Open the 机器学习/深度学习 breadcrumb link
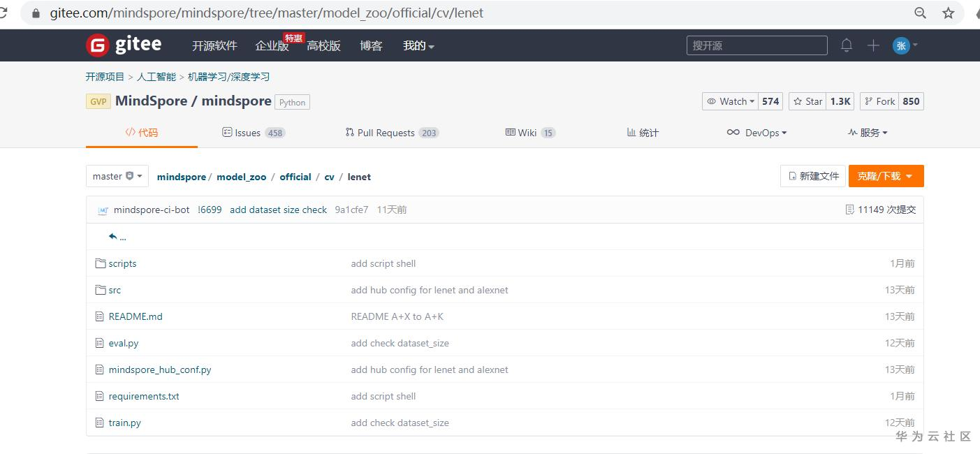980x454 pixels. [228, 77]
